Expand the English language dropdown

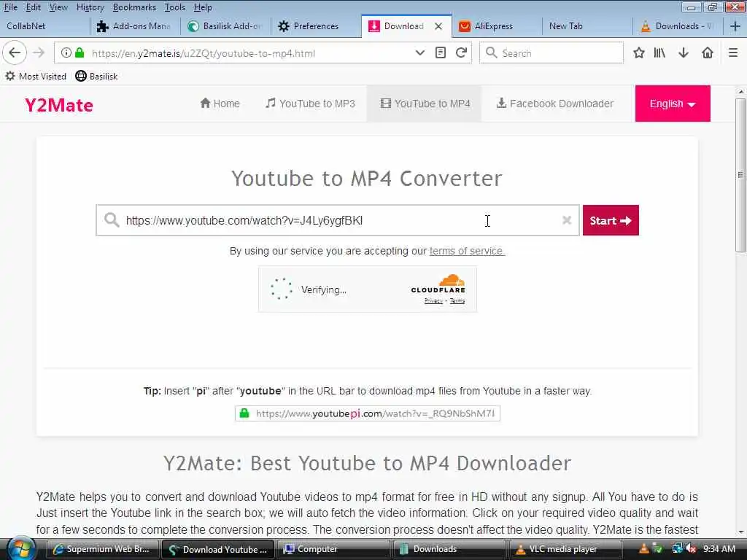point(672,104)
